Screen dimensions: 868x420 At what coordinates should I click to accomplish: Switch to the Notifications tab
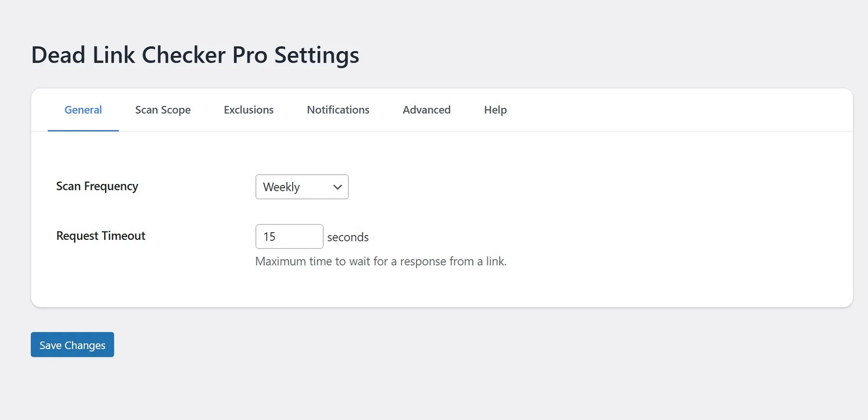338,110
